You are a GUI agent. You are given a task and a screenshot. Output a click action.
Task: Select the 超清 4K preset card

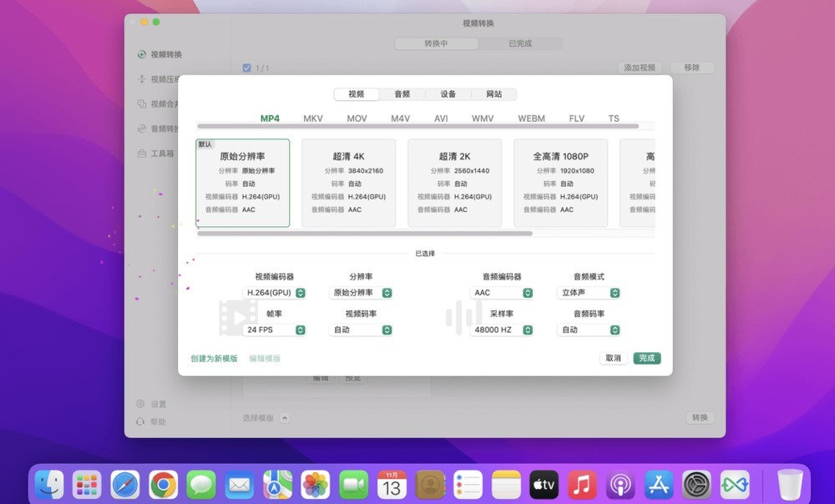[348, 183]
